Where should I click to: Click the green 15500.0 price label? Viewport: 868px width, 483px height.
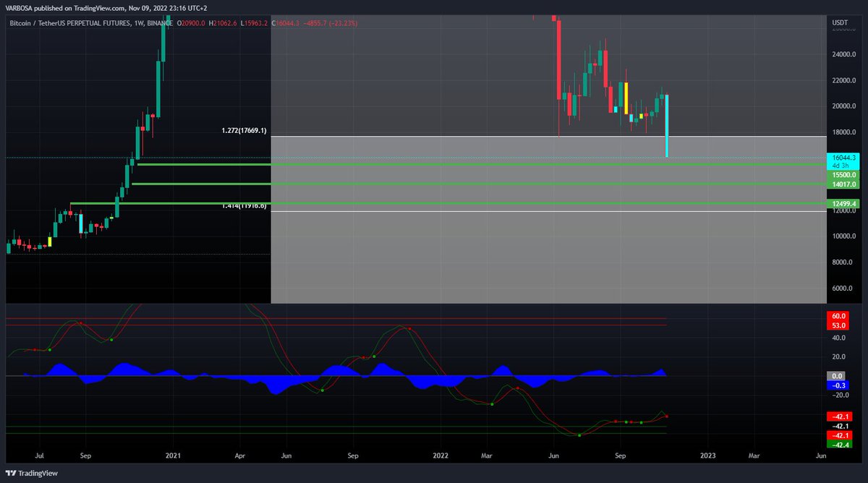click(x=844, y=175)
